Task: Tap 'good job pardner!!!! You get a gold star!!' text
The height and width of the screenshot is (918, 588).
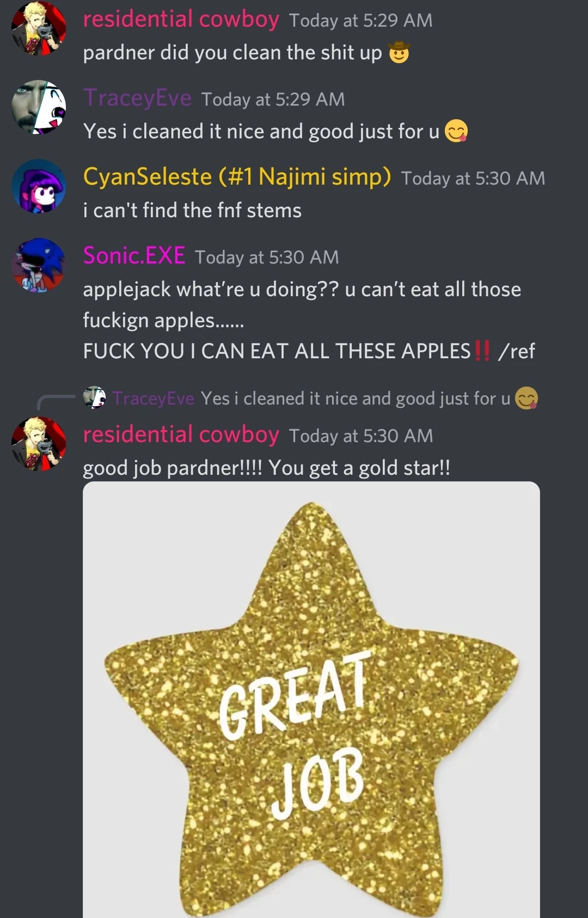Action: coord(267,468)
